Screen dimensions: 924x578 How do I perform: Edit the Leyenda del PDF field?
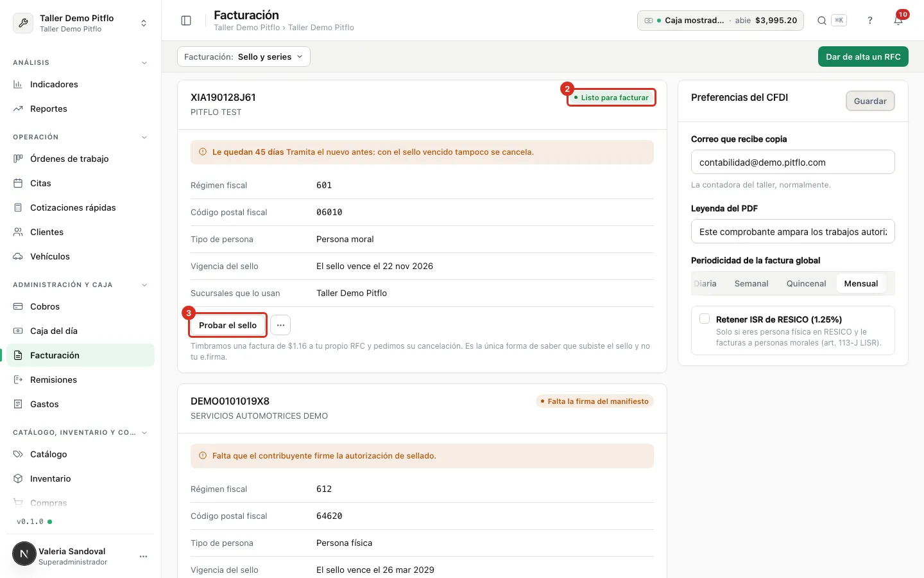(x=793, y=231)
